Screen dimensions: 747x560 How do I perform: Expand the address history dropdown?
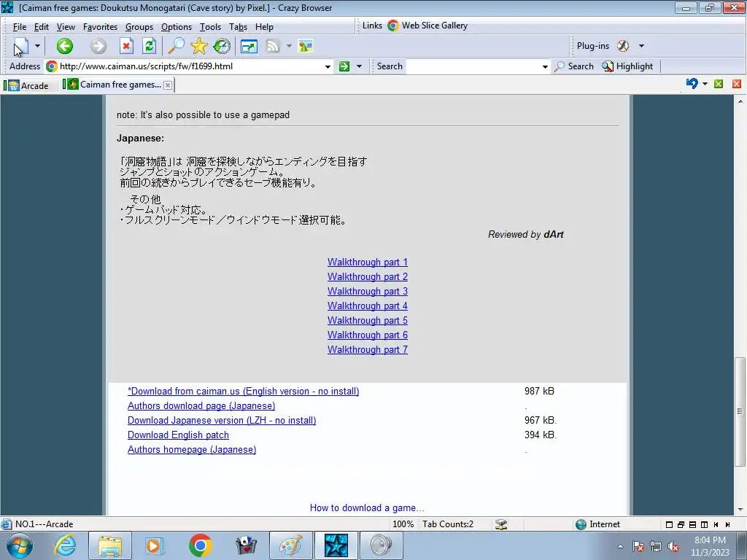click(x=328, y=66)
